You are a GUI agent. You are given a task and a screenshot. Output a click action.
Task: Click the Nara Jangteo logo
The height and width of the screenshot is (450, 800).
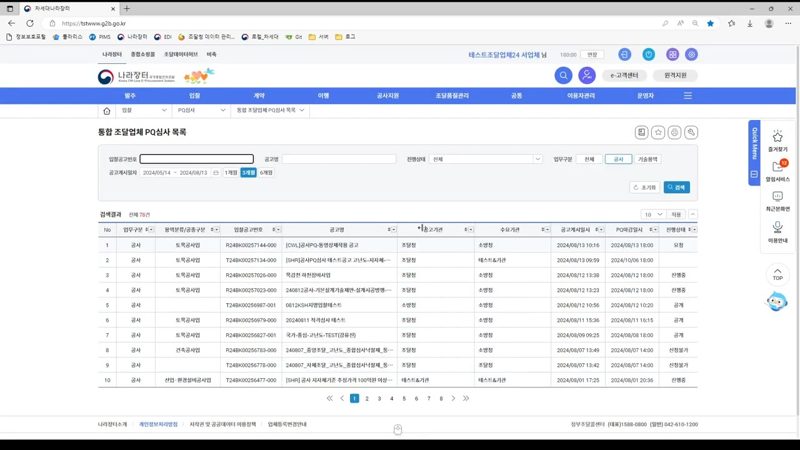pyautogui.click(x=136, y=77)
